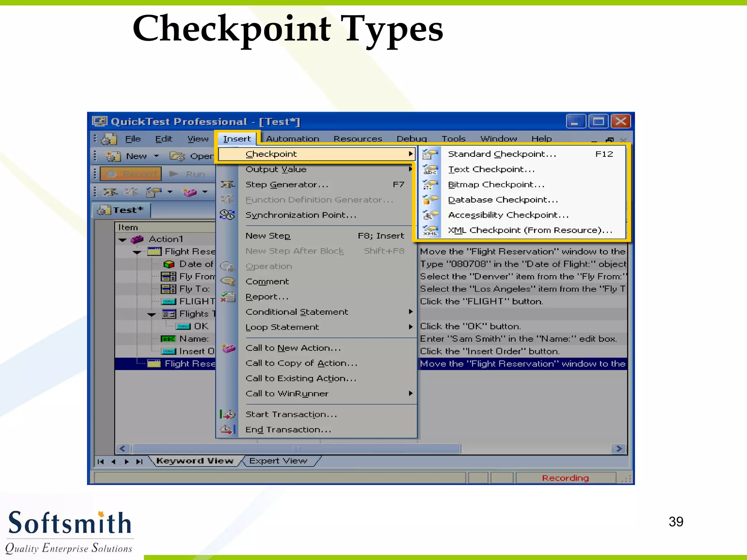747x560 pixels.
Task: Switch to the Expert View tab
Action: coord(278,461)
